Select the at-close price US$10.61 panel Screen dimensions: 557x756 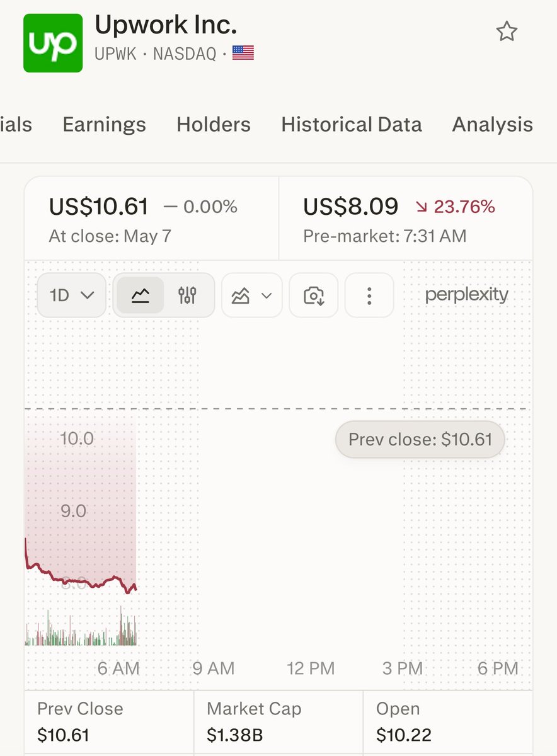coord(151,219)
